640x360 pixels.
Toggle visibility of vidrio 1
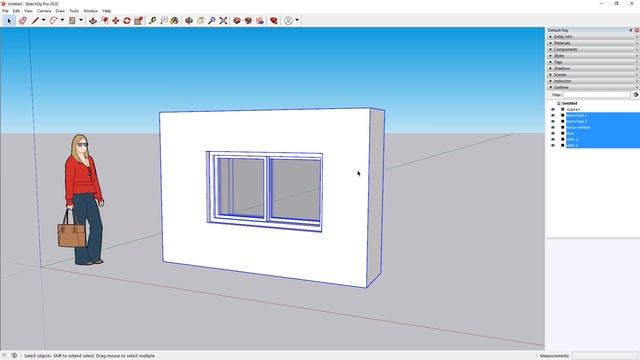[x=553, y=139]
